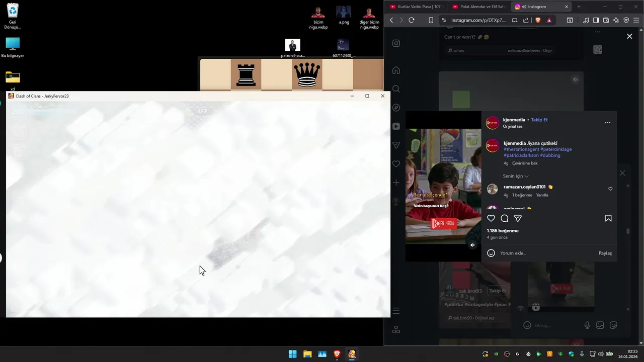
Task: Click Brave Shields lion icon in address bar
Action: point(538,20)
